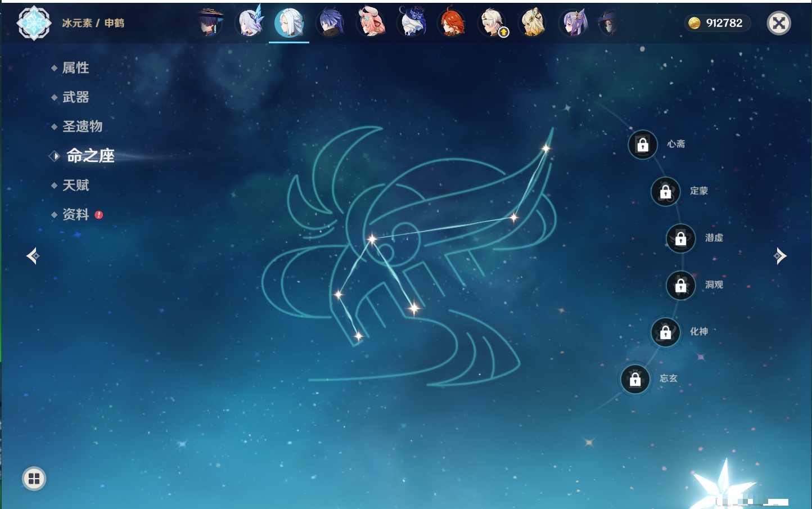Tap the locked 忘玄 constellation node
Screen dimensions: 812x509
click(x=635, y=379)
